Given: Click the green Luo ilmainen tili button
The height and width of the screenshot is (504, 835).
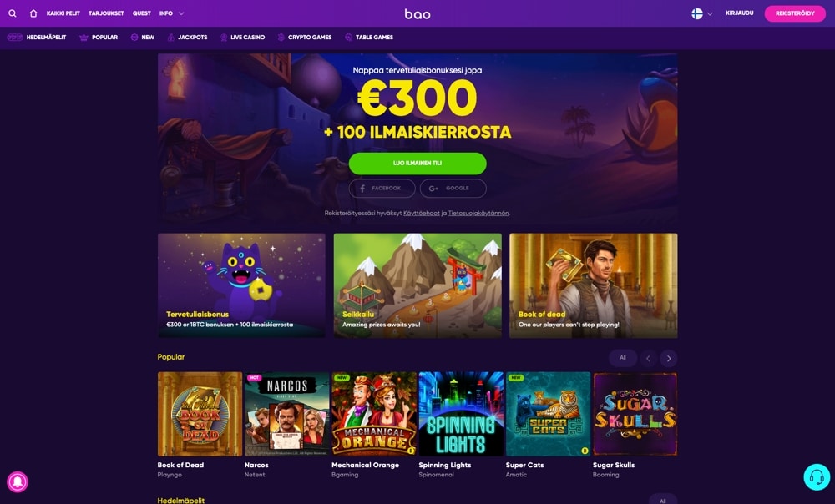Looking at the screenshot, I should click(417, 164).
